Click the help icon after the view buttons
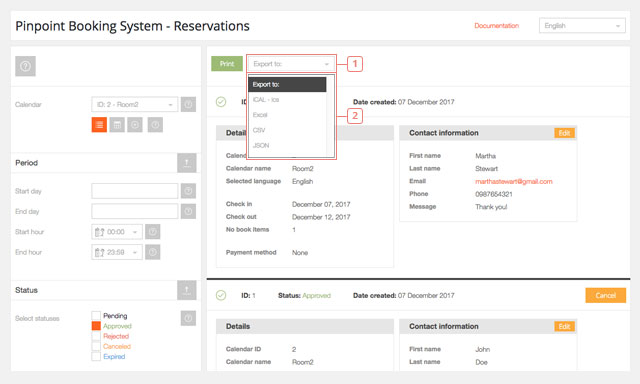 155,125
